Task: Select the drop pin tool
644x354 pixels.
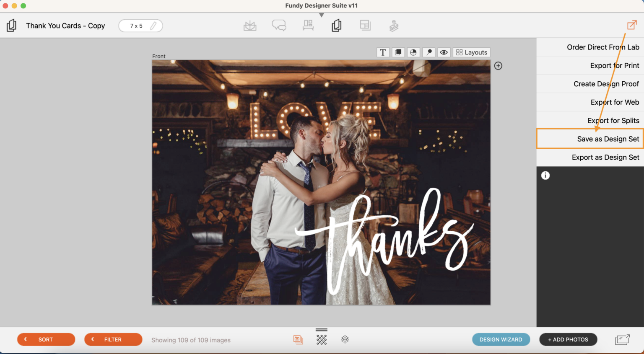Action: (x=428, y=52)
